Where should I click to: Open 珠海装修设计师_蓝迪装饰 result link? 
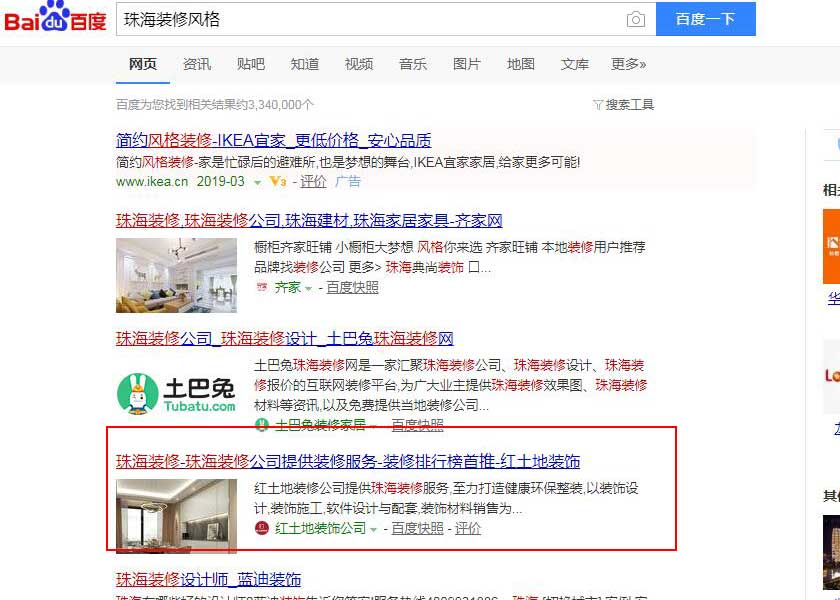pos(208,579)
